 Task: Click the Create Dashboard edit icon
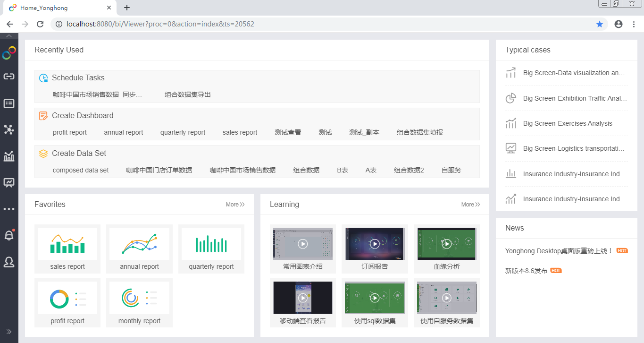click(43, 116)
